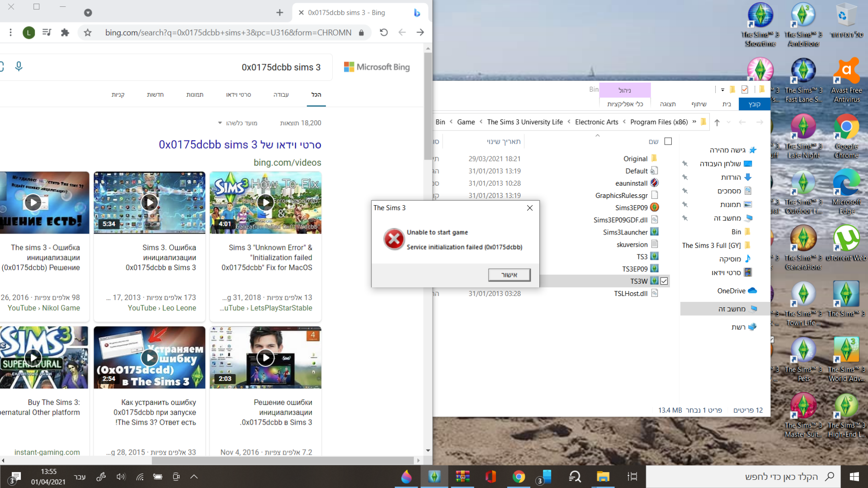This screenshot has height=488, width=868.
Task: Open File Explorer from the taskbar
Action: (x=603, y=476)
